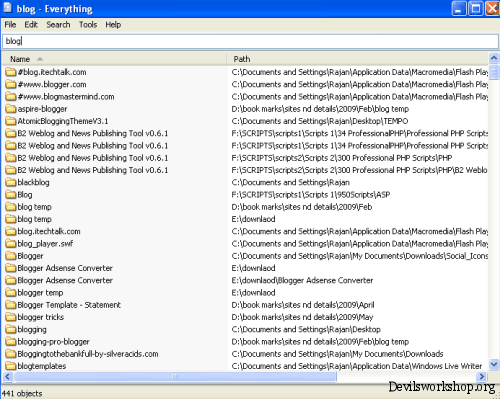Select the 'blogger tricks' result name

click(x=41, y=317)
